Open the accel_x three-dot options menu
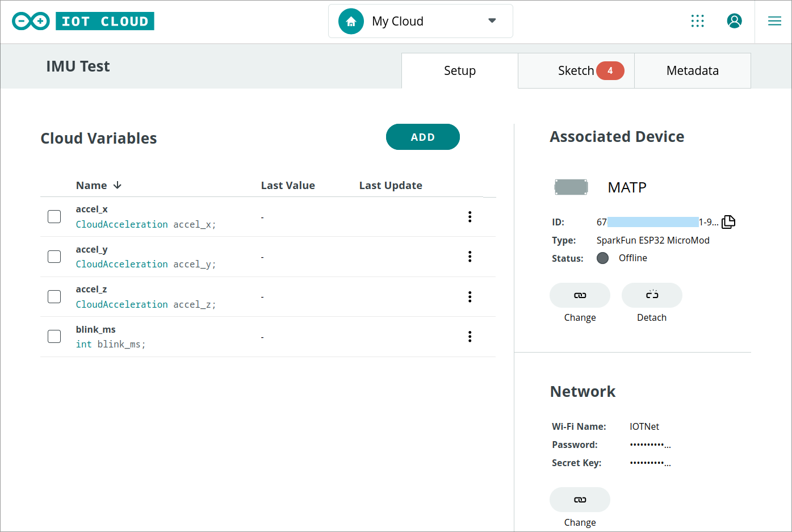The height and width of the screenshot is (532, 792). [x=470, y=216]
